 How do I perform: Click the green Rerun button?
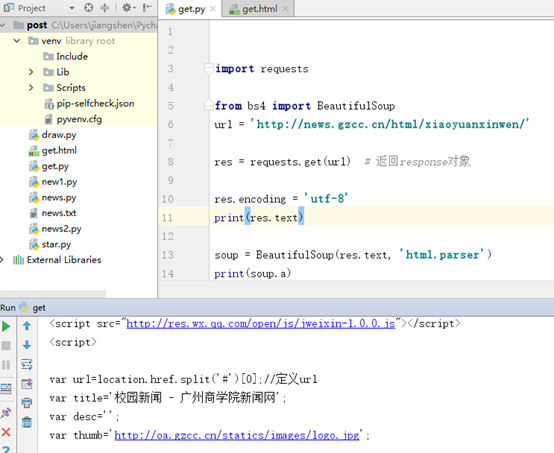(6, 326)
